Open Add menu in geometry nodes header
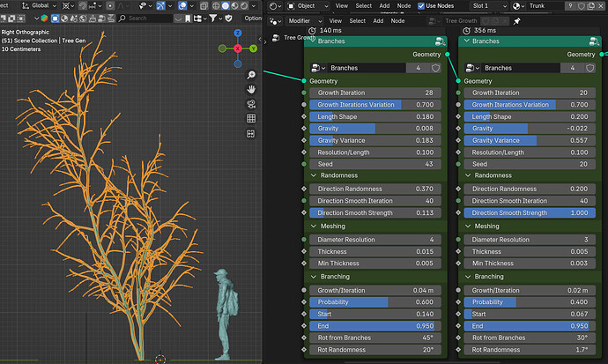Image resolution: width=608 pixels, height=364 pixels. (x=378, y=21)
